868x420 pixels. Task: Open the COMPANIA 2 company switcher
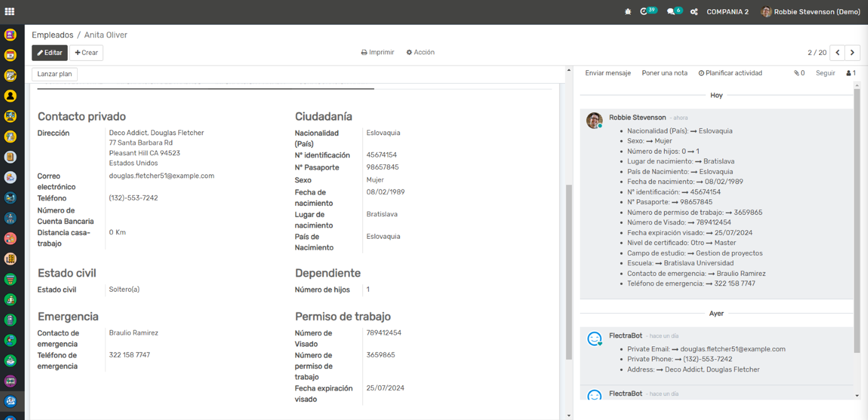tap(727, 11)
